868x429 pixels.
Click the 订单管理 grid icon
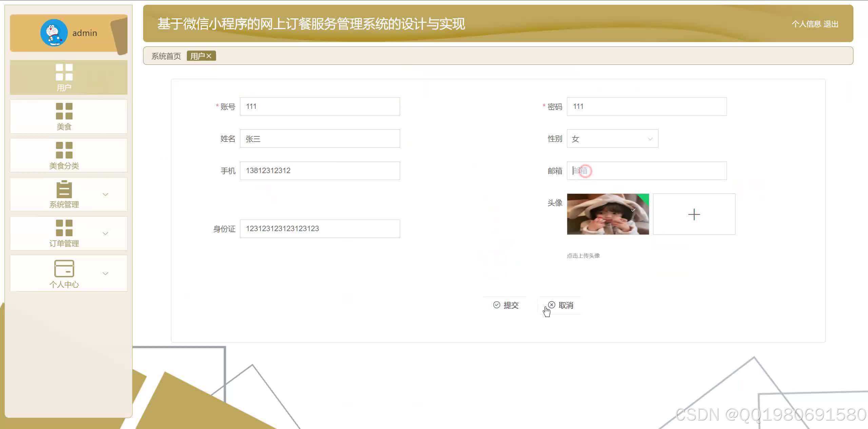64,228
